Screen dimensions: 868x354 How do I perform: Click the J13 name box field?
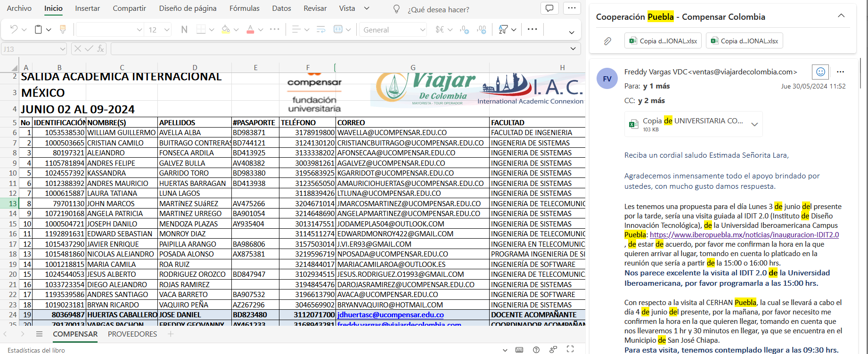coord(31,48)
